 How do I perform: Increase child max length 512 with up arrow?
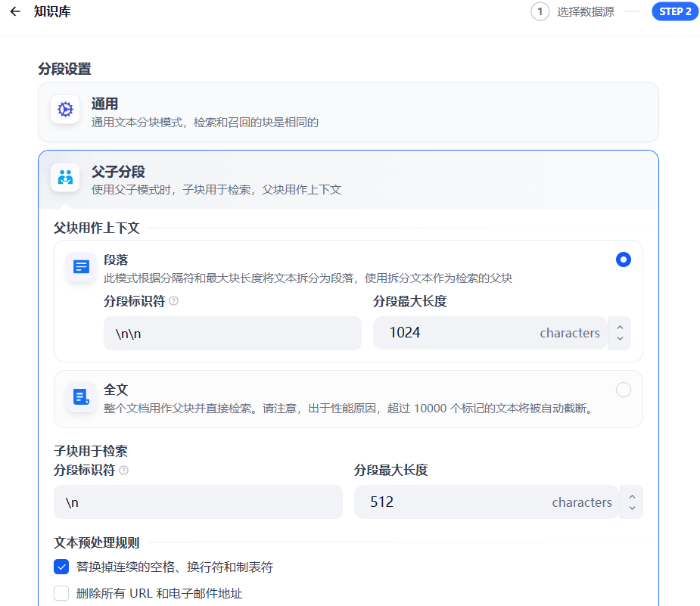pos(632,497)
